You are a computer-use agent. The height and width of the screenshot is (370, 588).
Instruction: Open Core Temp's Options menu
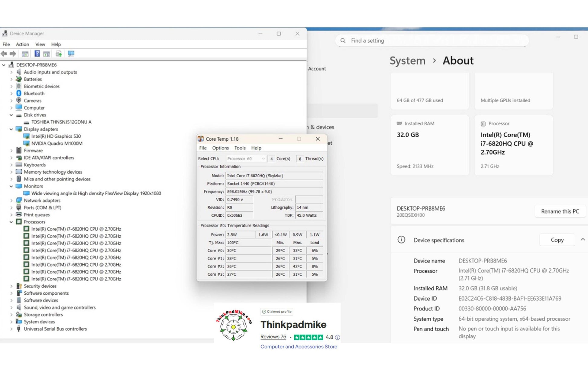[220, 148]
